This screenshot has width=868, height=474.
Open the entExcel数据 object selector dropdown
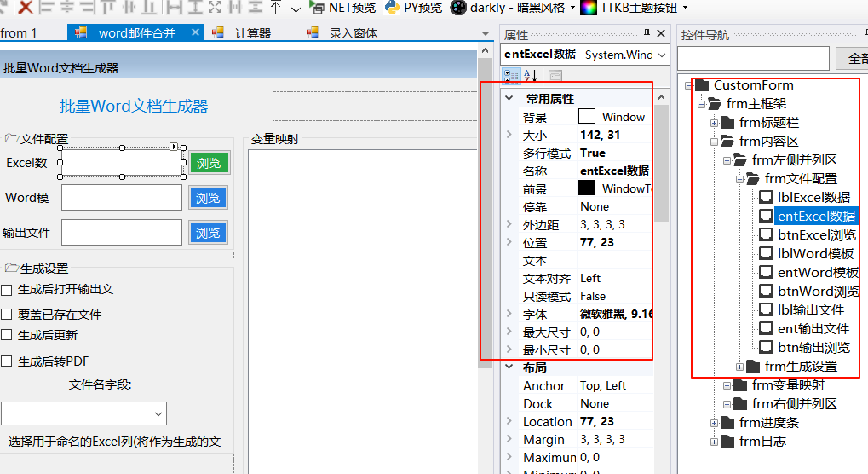coord(662,55)
